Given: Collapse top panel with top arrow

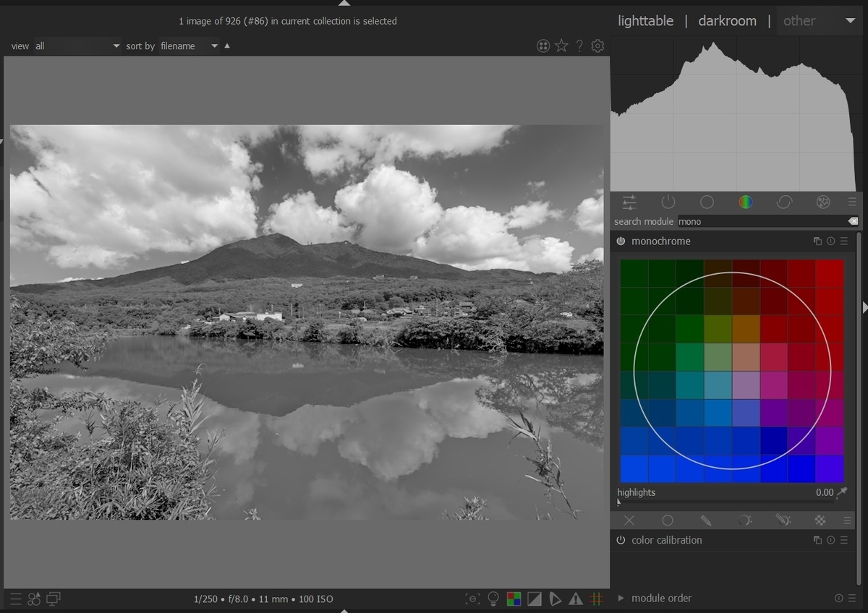Looking at the screenshot, I should [x=344, y=3].
